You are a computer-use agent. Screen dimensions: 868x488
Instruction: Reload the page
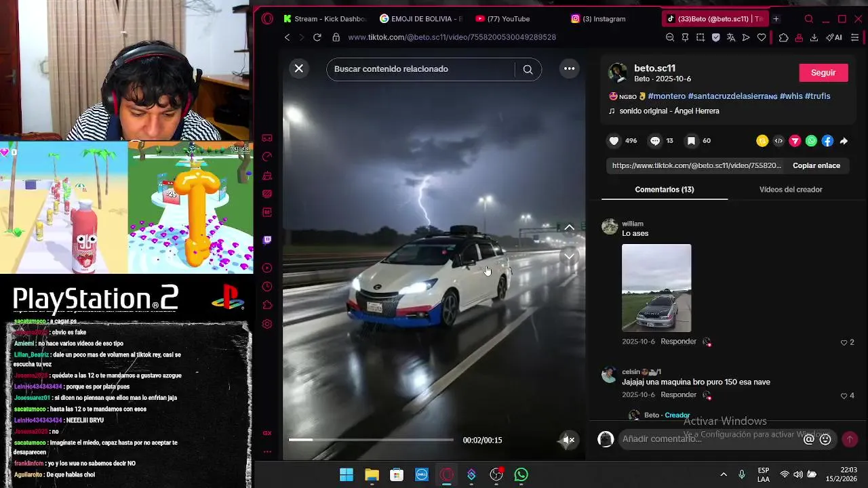[x=317, y=37]
